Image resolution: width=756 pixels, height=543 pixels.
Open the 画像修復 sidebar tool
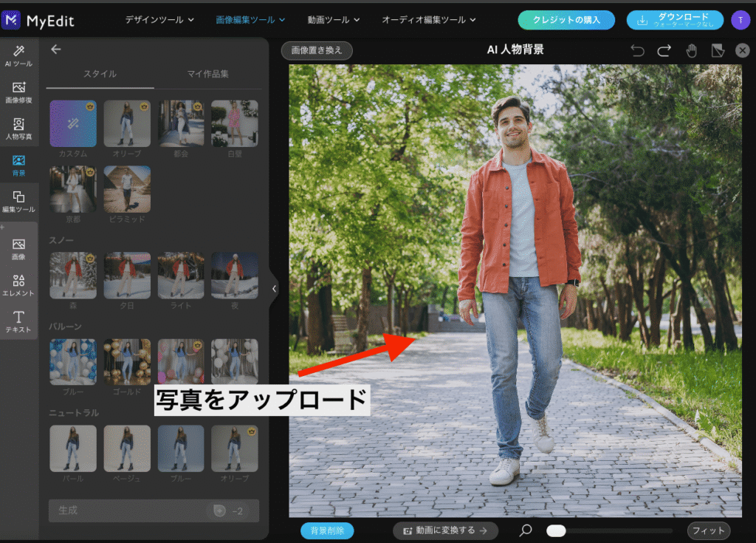18,92
